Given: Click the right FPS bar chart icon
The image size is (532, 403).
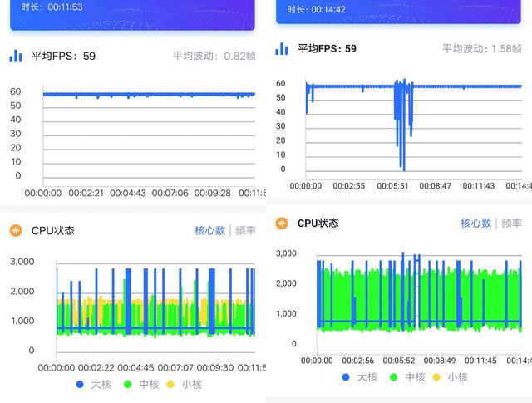Looking at the screenshot, I should tap(282, 48).
